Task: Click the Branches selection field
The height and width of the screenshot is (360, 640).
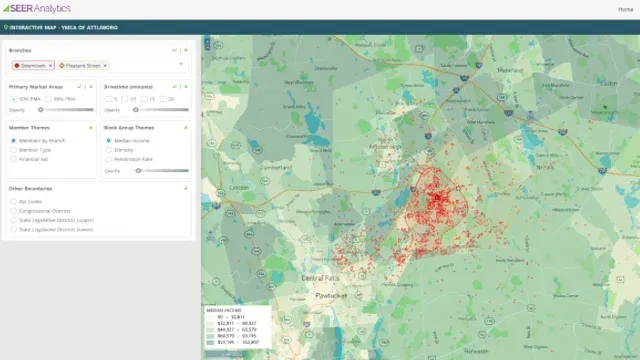Action: coord(99,65)
